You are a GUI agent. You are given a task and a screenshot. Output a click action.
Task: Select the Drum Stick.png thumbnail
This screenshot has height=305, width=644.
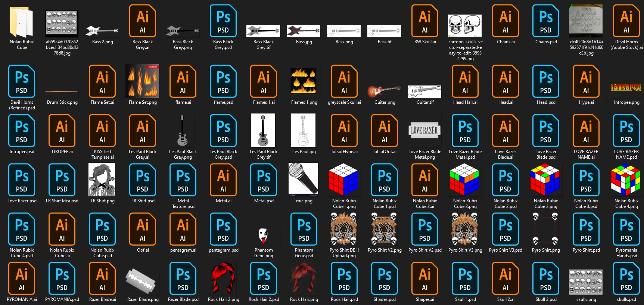62,91
